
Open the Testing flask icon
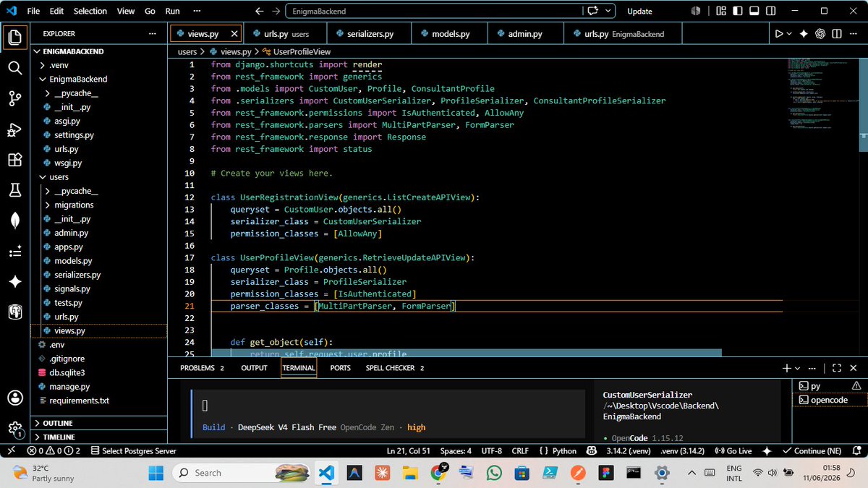(15, 190)
